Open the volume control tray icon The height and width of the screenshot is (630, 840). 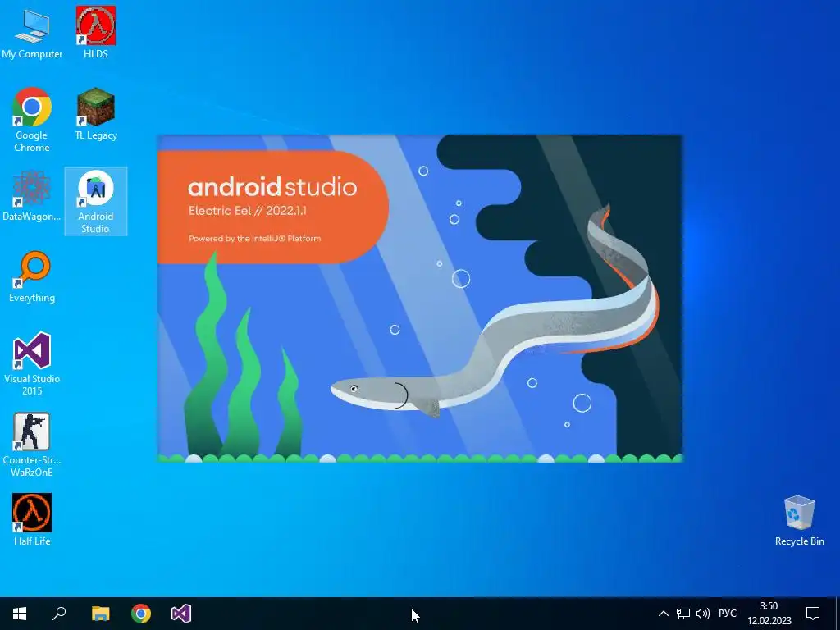point(702,614)
